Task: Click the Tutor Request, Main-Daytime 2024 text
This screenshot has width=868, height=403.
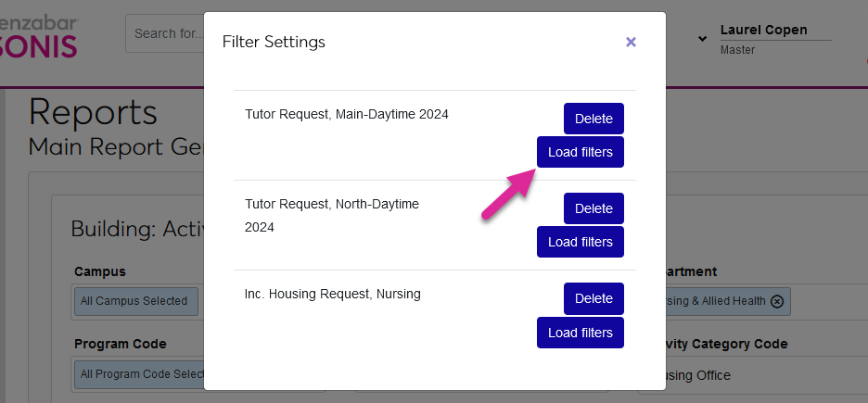Action: point(347,115)
